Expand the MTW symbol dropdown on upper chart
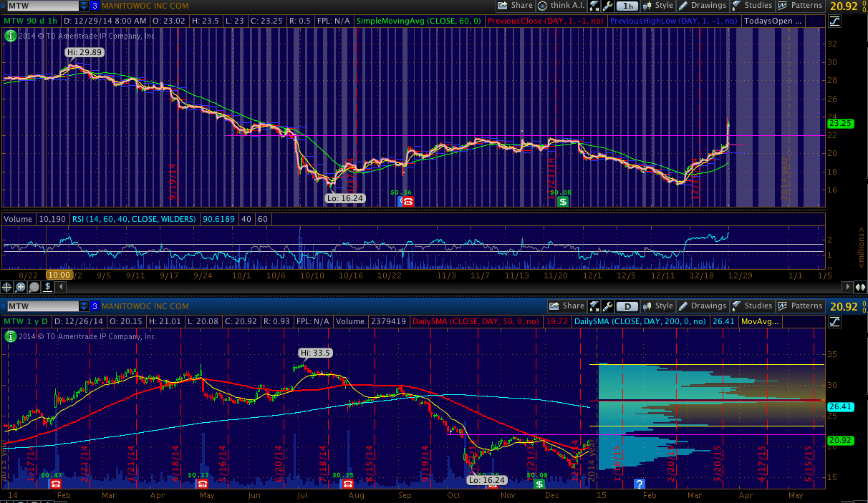The height and width of the screenshot is (503, 868). (84, 6)
